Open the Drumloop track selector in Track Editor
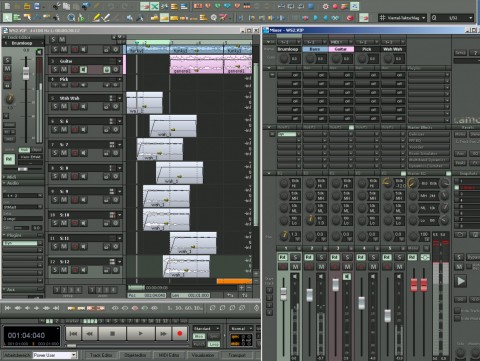The image size is (480, 361). [23, 43]
